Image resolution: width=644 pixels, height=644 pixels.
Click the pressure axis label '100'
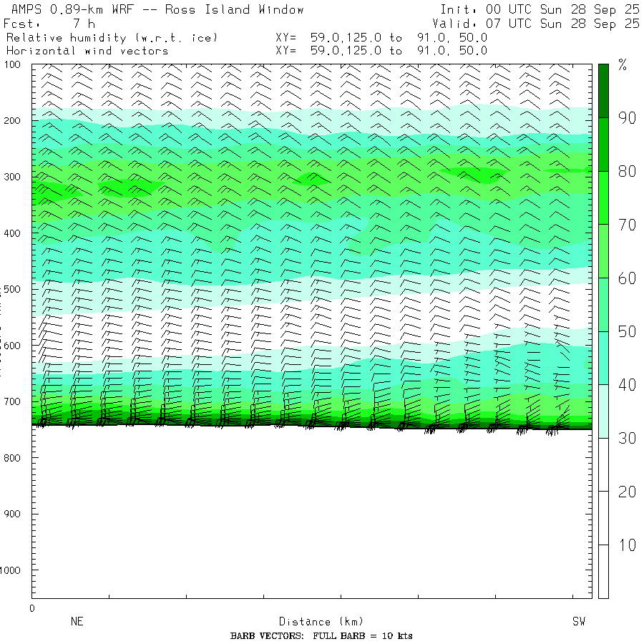12,64
